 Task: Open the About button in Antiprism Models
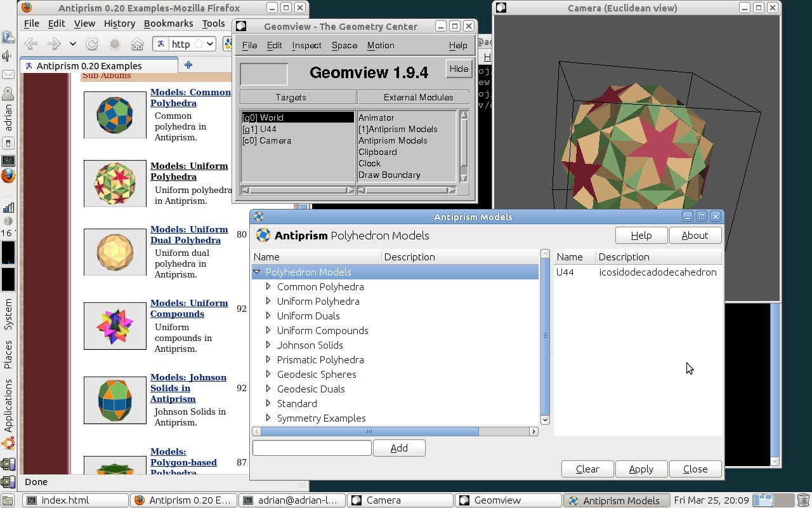[x=695, y=235]
